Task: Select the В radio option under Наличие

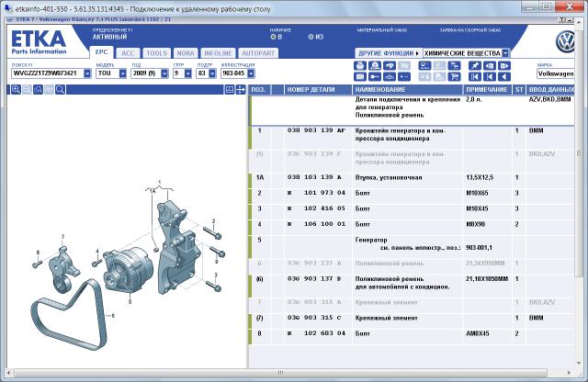Action: click(x=276, y=37)
